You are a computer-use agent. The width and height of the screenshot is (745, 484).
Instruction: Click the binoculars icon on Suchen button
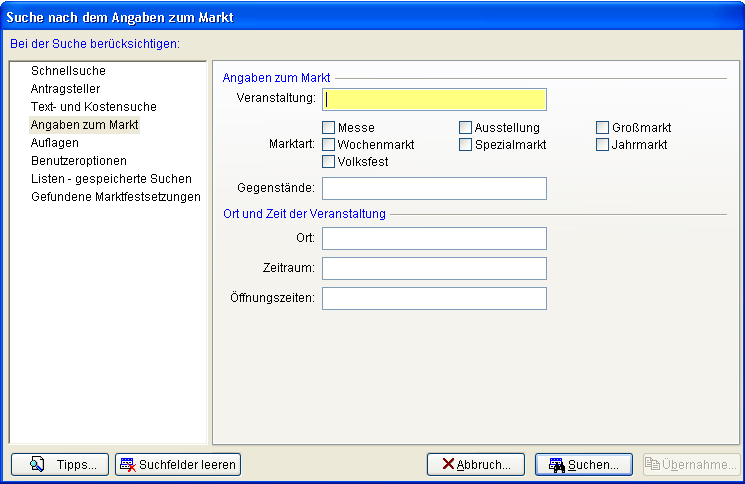pyautogui.click(x=557, y=464)
